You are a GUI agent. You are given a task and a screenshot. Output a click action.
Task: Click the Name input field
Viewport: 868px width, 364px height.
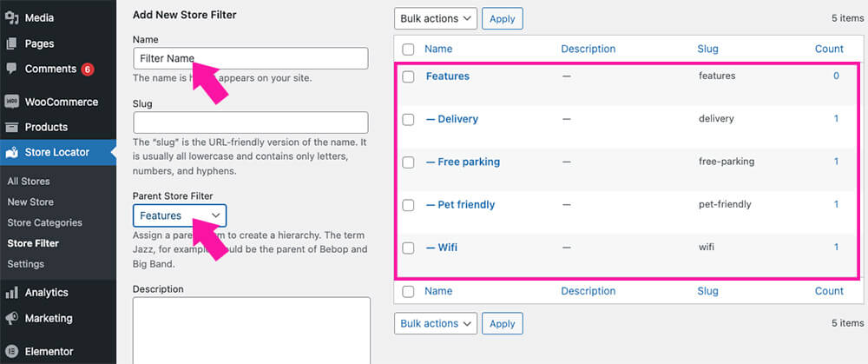point(251,58)
